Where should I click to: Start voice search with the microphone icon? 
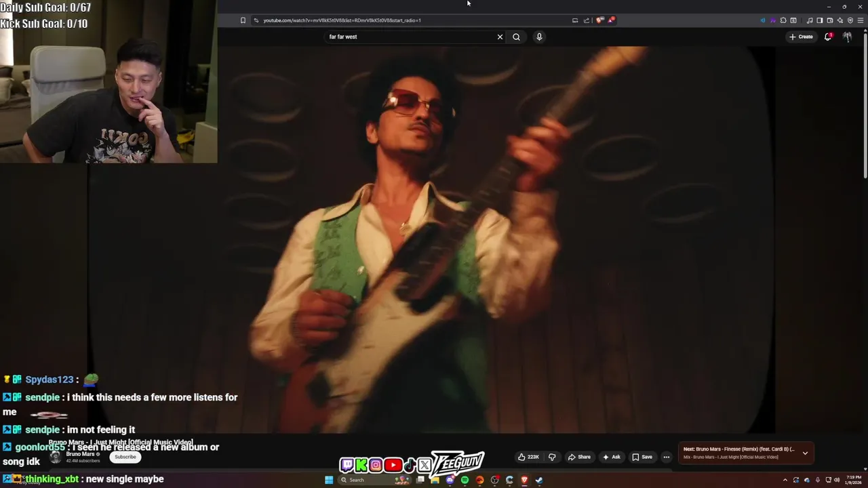[x=539, y=37]
